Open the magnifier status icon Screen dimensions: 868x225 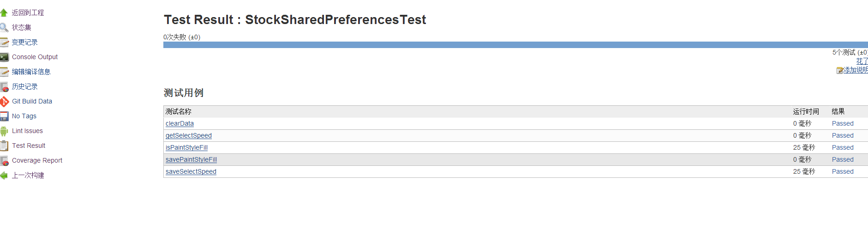coord(4,27)
